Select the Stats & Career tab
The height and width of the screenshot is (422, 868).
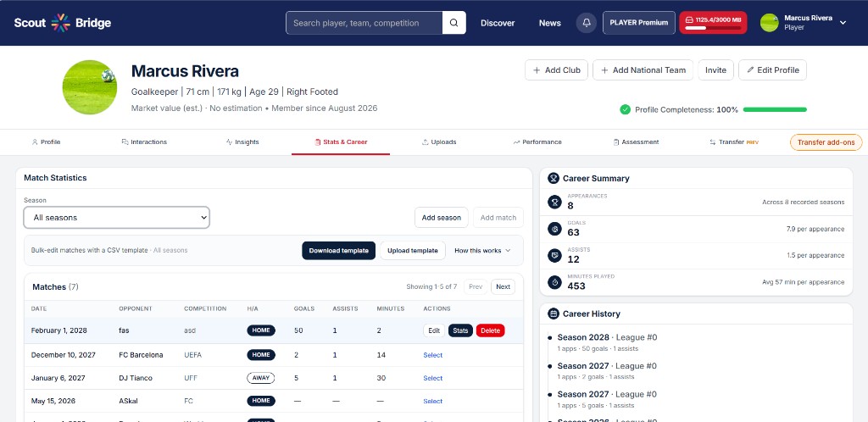[x=341, y=142]
